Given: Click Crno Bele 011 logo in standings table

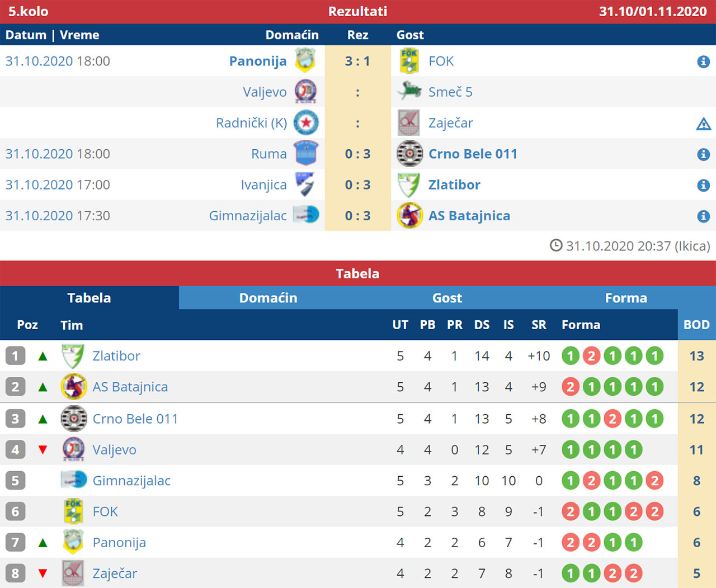Looking at the screenshot, I should 74,419.
